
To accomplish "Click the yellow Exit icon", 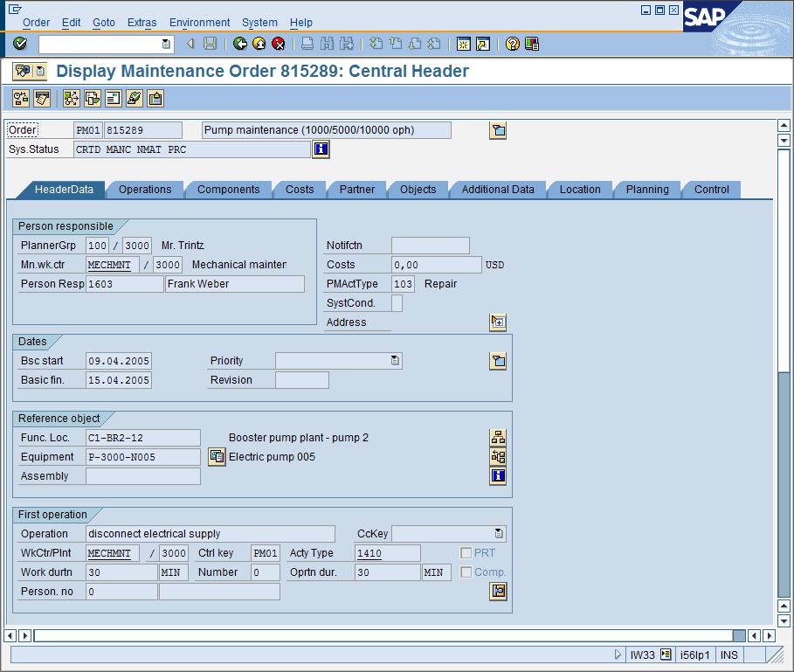I will (x=259, y=44).
